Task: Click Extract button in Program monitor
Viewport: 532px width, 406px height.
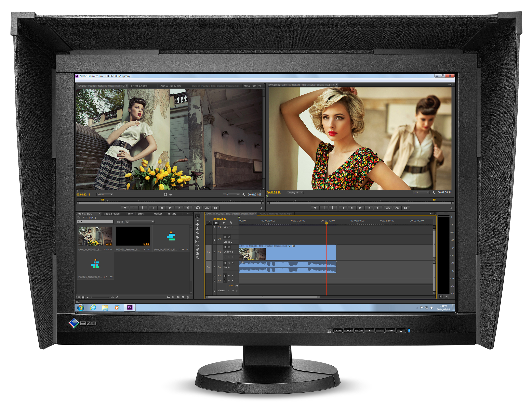Action: click(x=397, y=208)
